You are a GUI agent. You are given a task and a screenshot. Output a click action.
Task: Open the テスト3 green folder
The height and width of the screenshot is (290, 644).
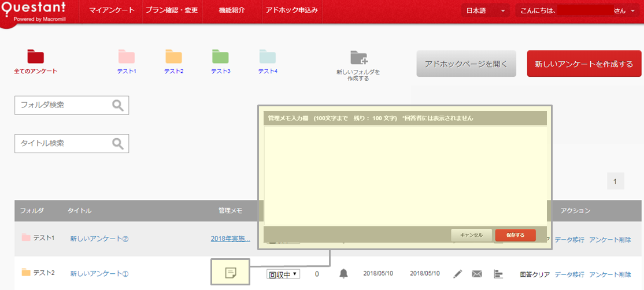[x=220, y=57]
